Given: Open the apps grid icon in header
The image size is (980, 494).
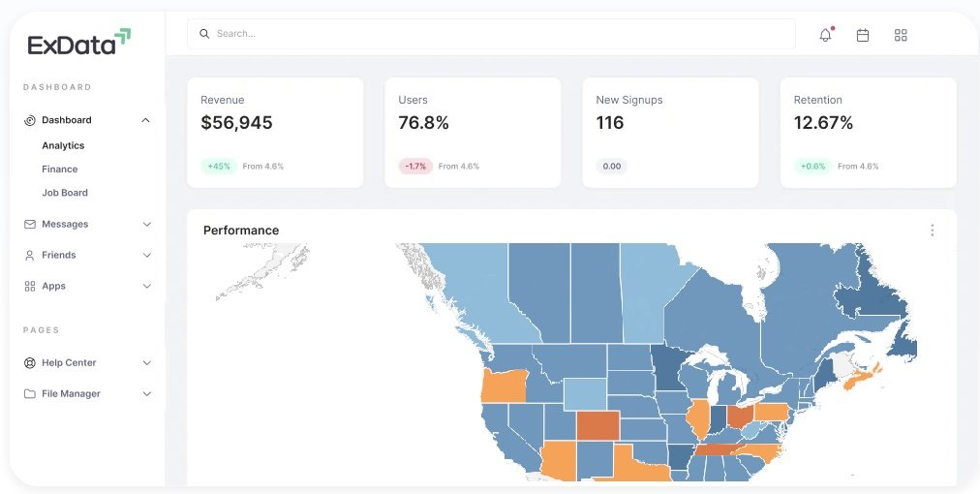Looking at the screenshot, I should point(901,35).
